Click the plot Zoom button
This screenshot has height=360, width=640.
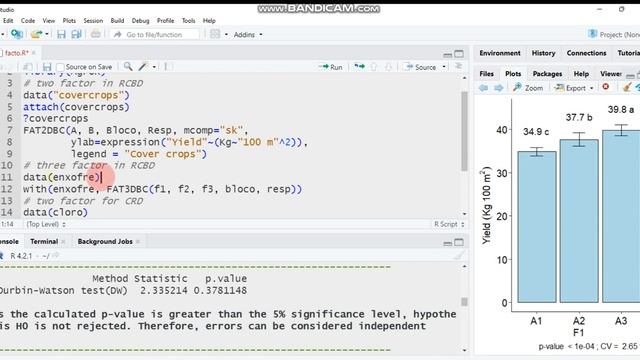coord(528,88)
